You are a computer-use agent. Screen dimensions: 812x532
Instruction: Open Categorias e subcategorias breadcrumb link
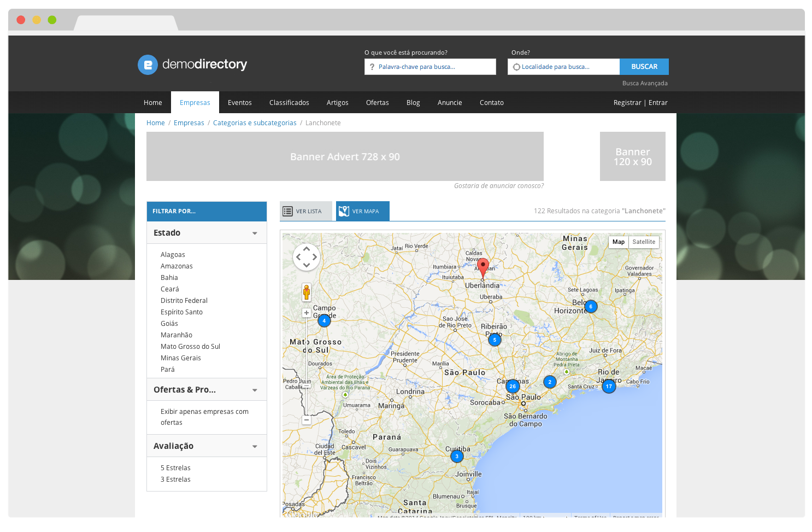pyautogui.click(x=255, y=122)
